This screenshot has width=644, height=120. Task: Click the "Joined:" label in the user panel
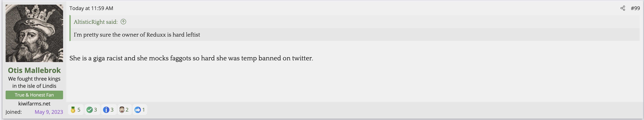tap(14, 112)
